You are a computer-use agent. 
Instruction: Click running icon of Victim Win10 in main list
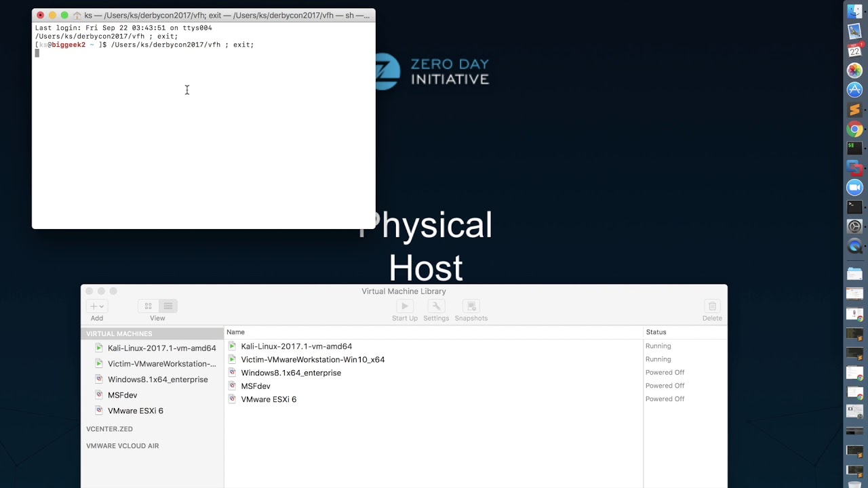(x=233, y=359)
